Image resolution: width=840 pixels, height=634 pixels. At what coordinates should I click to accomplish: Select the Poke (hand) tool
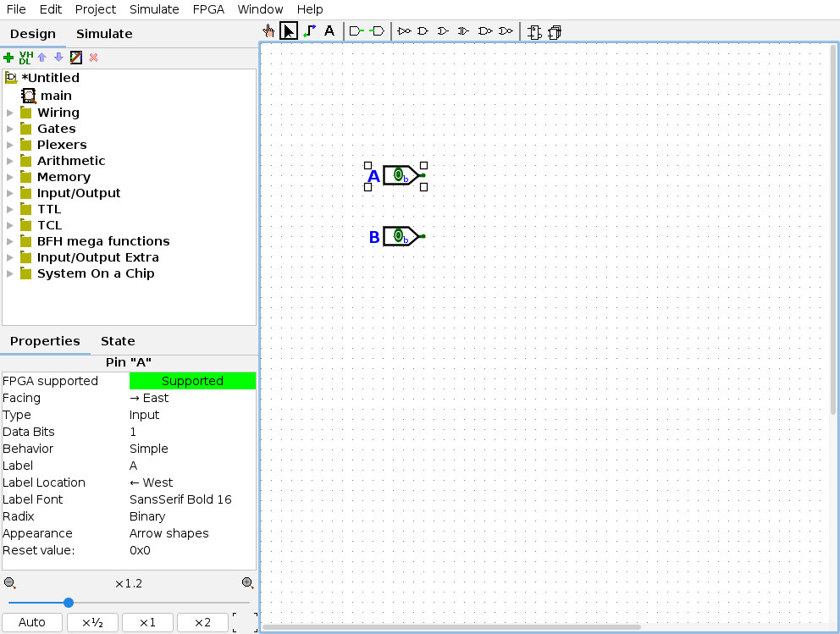tap(269, 31)
